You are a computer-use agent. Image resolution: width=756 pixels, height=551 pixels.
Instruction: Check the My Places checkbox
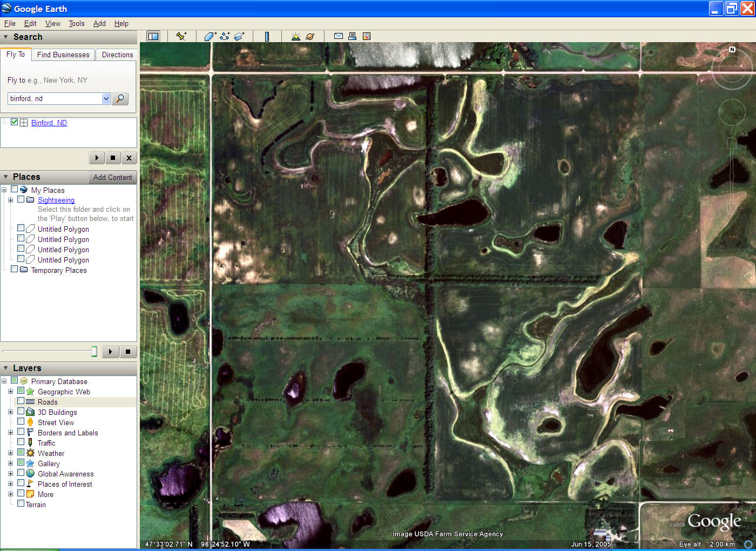(14, 190)
